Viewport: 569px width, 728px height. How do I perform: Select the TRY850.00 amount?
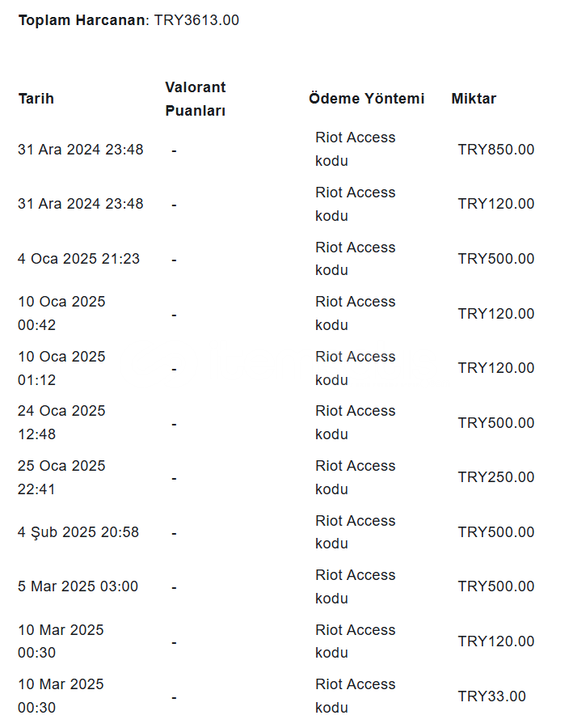tap(495, 150)
